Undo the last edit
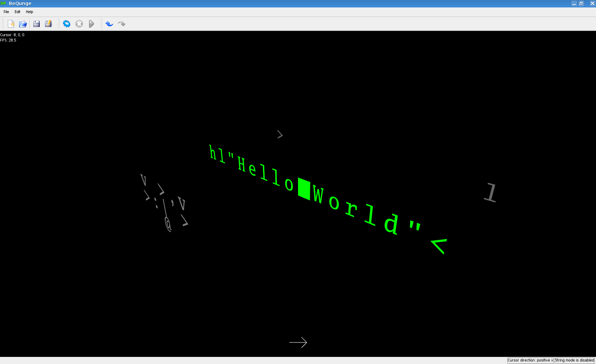Image resolution: width=596 pixels, height=364 pixels. [x=109, y=24]
